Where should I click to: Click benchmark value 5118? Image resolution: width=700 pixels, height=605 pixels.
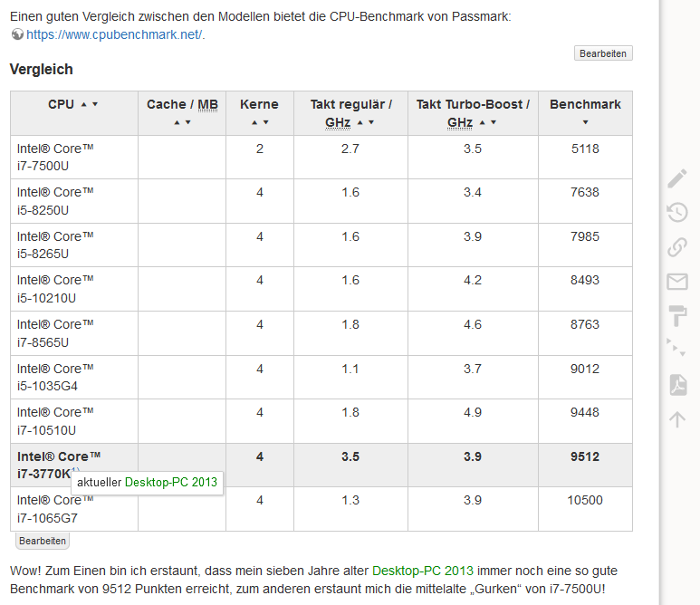pyautogui.click(x=585, y=149)
